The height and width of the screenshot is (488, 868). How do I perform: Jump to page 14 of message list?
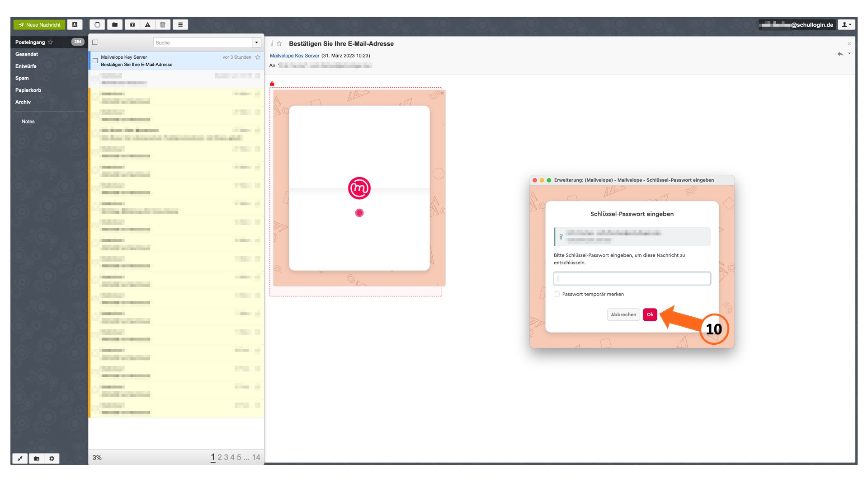[256, 457]
